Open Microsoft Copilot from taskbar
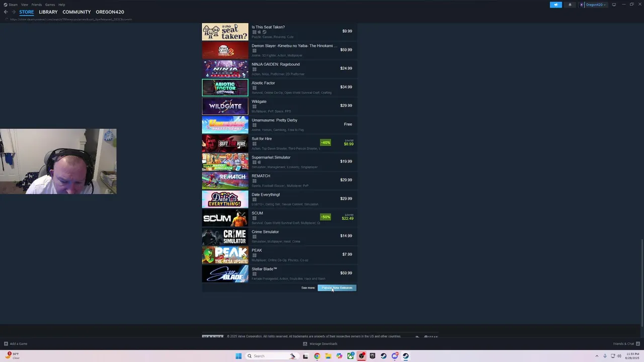 [x=339, y=356]
